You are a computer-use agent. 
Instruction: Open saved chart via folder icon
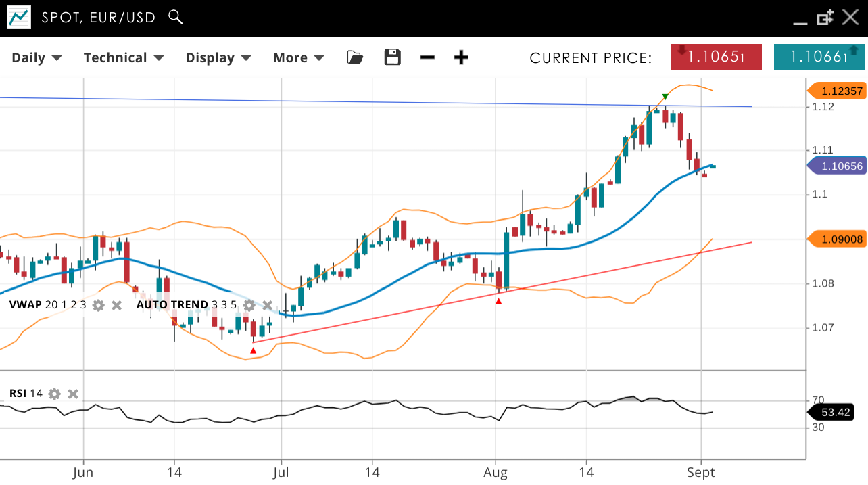pyautogui.click(x=355, y=57)
